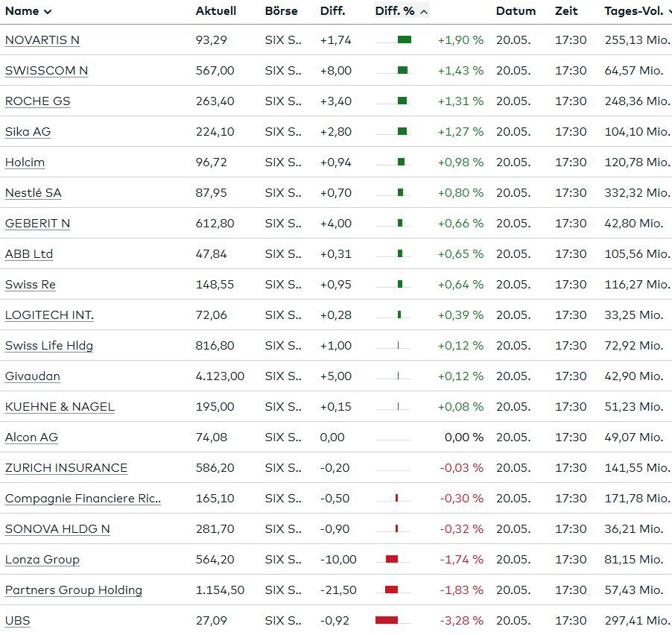Screen dimensions: 672x635
Task: Sort by the Börse column header
Action: (281, 11)
